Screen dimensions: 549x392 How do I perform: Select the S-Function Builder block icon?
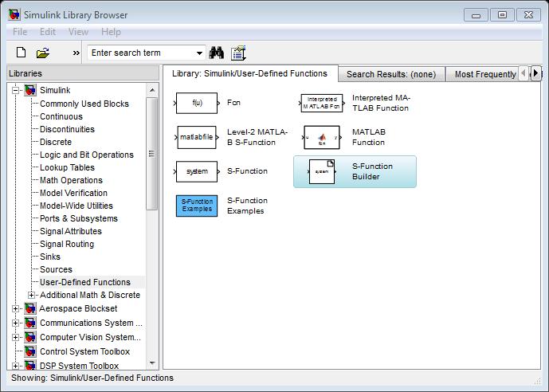(322, 171)
